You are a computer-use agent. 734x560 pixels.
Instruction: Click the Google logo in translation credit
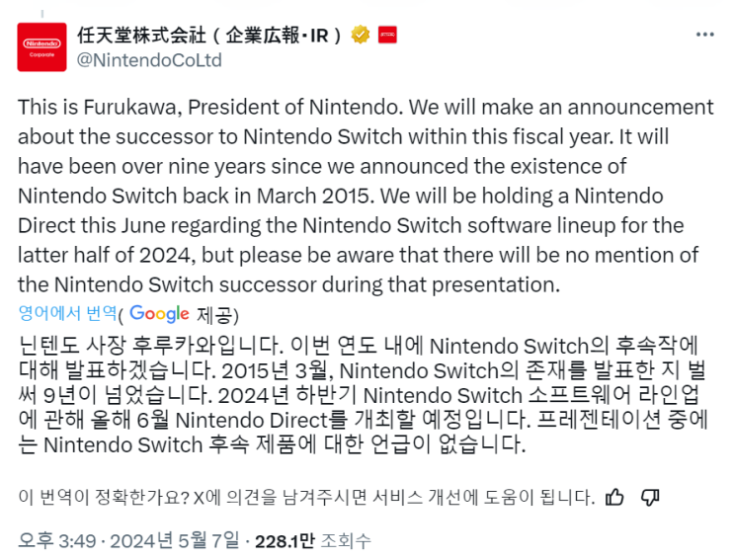click(159, 314)
